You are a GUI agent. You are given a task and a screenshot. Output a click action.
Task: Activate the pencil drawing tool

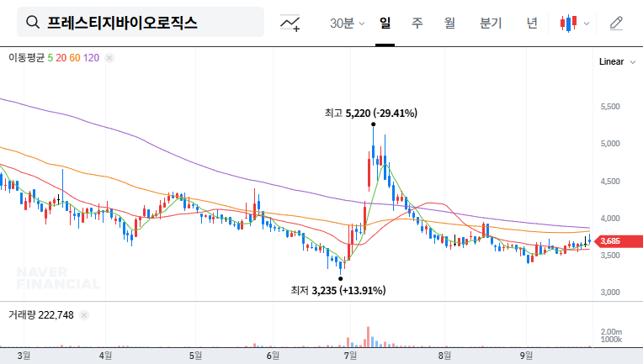[x=616, y=23]
